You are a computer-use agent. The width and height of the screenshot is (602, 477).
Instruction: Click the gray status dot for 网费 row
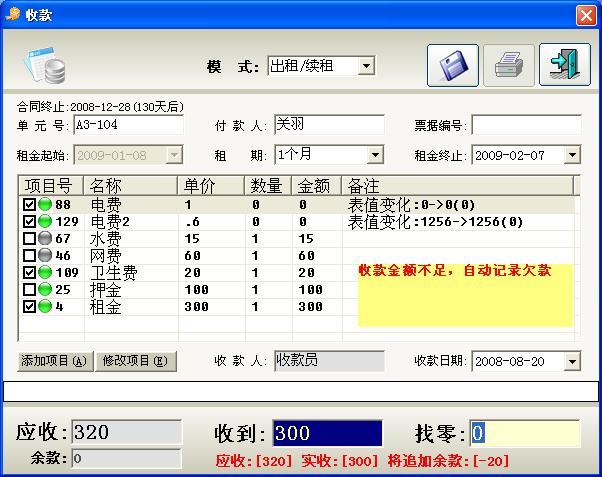[45, 255]
